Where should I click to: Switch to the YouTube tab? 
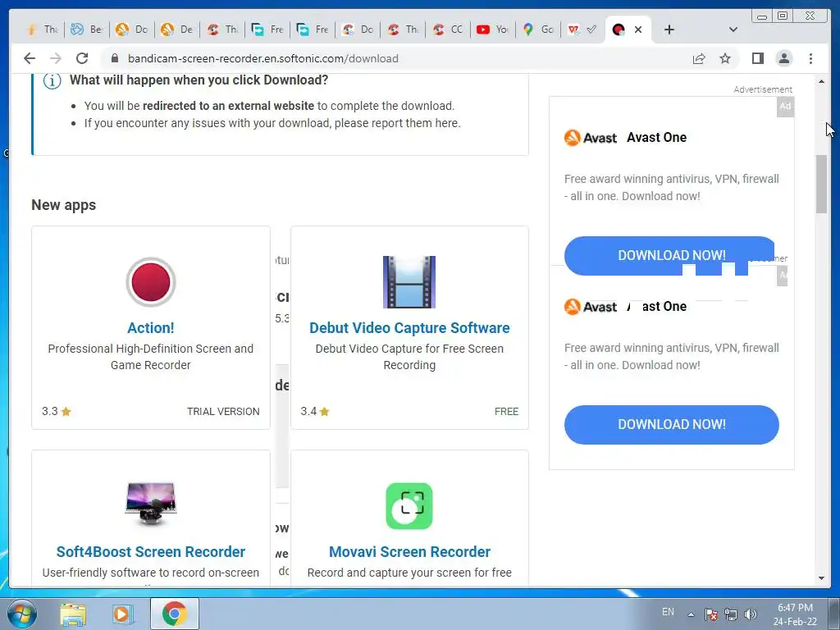(x=492, y=30)
